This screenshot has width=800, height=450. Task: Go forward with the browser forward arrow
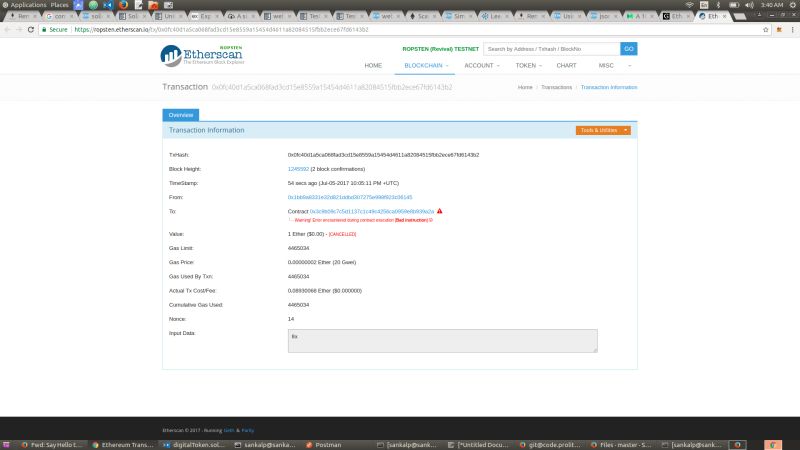[19, 30]
